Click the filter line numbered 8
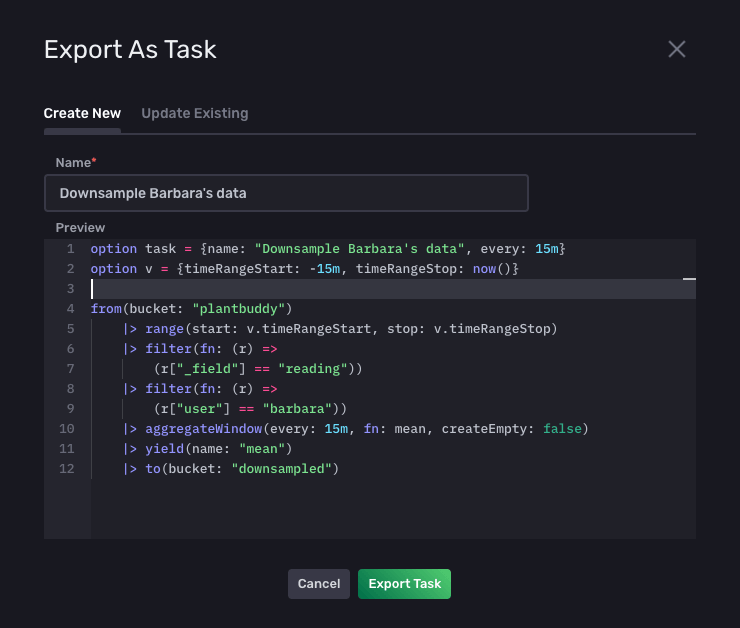740x628 pixels. coord(200,389)
